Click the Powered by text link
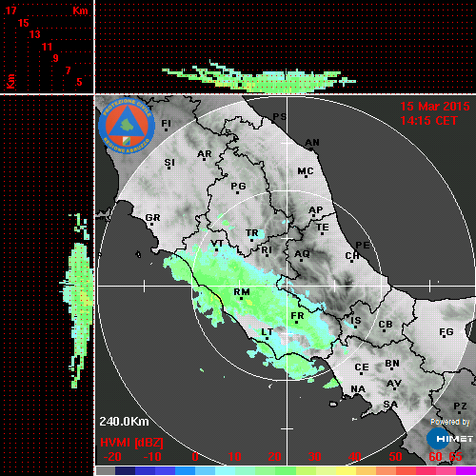This screenshot has height=476, width=476. pyautogui.click(x=450, y=422)
